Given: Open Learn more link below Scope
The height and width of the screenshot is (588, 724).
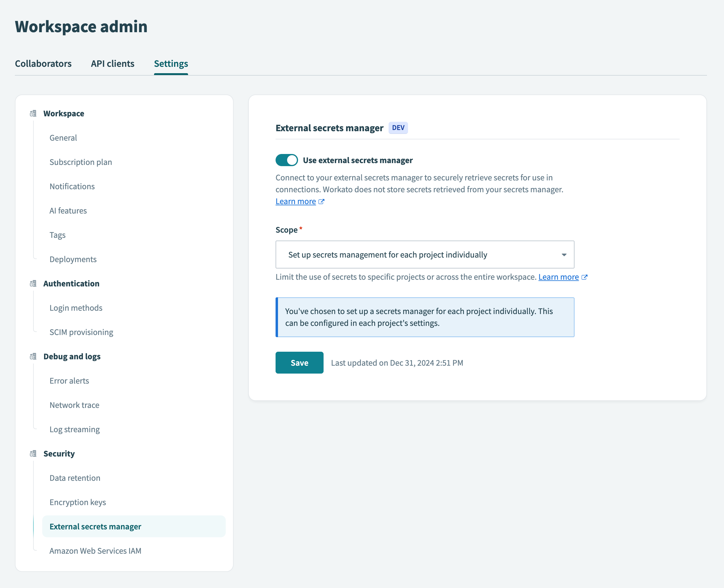Looking at the screenshot, I should click(x=558, y=277).
